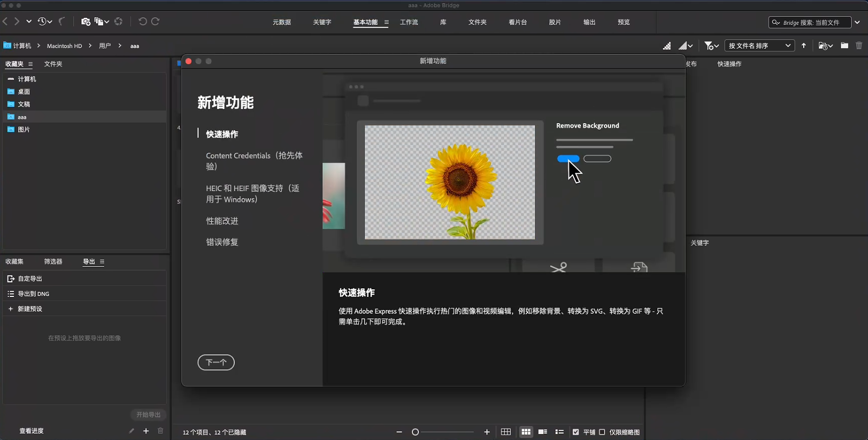Viewport: 868px width, 440px height.
Task: Click the 下一个 button in dialog
Action: (216, 362)
